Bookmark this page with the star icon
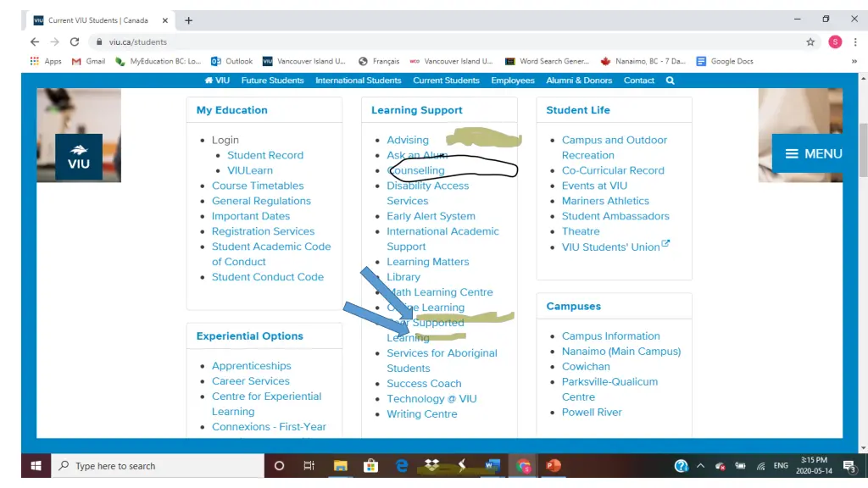868x488 pixels. coord(810,42)
